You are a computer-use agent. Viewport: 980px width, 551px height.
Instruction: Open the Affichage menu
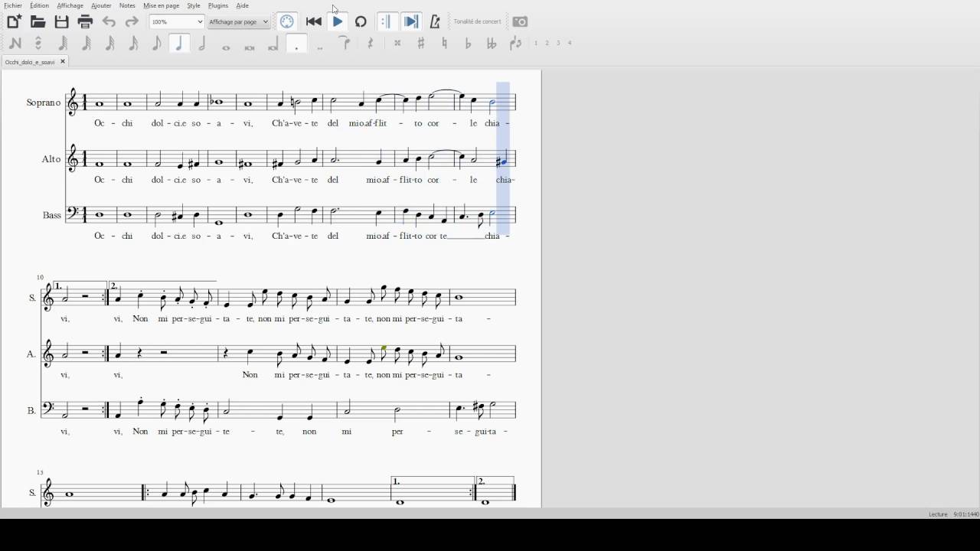[x=70, y=5]
